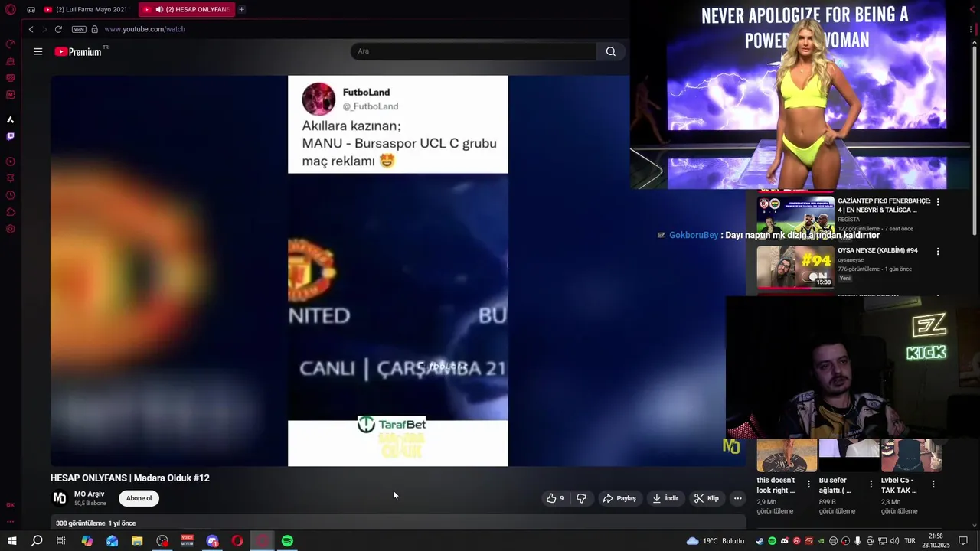Open sidebar settings gear icon
Image resolution: width=980 pixels, height=551 pixels.
point(10,229)
